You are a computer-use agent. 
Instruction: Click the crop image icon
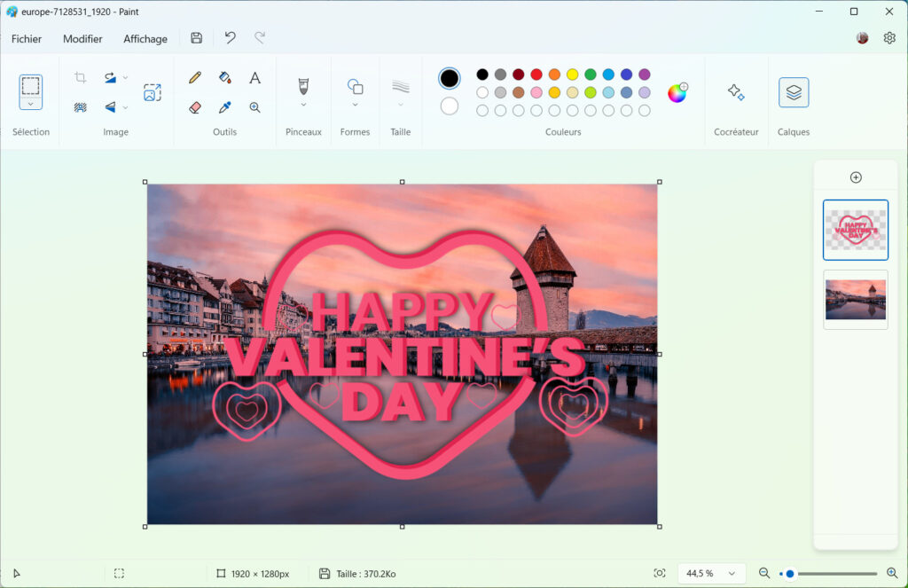(x=81, y=77)
